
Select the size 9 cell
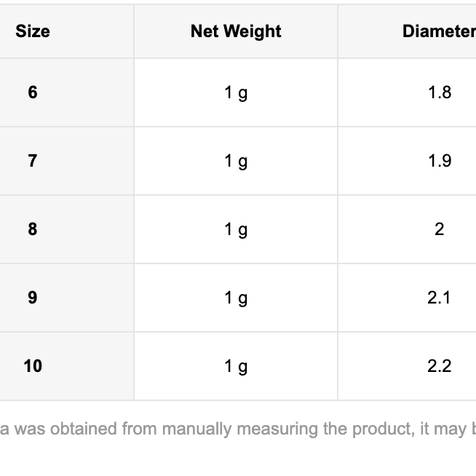[x=33, y=298]
